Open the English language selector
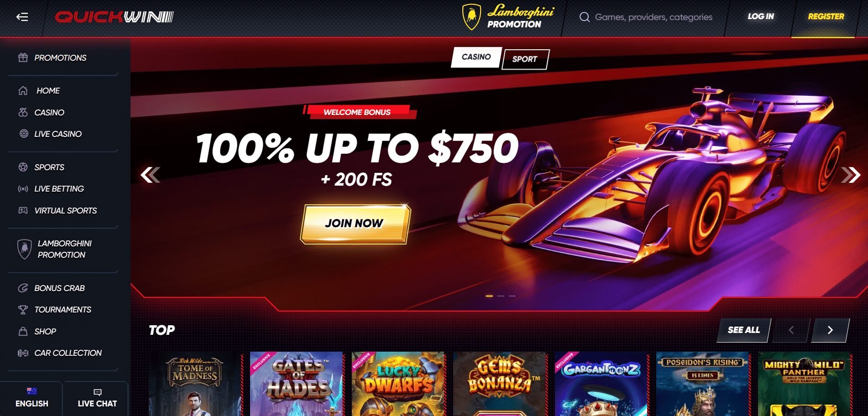The width and height of the screenshot is (868, 416). 31,398
